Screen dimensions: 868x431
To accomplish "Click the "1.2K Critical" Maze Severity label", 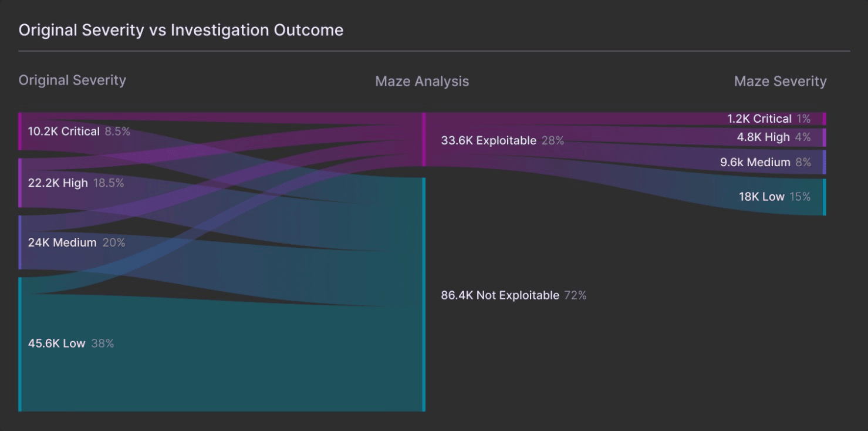I will coord(759,119).
